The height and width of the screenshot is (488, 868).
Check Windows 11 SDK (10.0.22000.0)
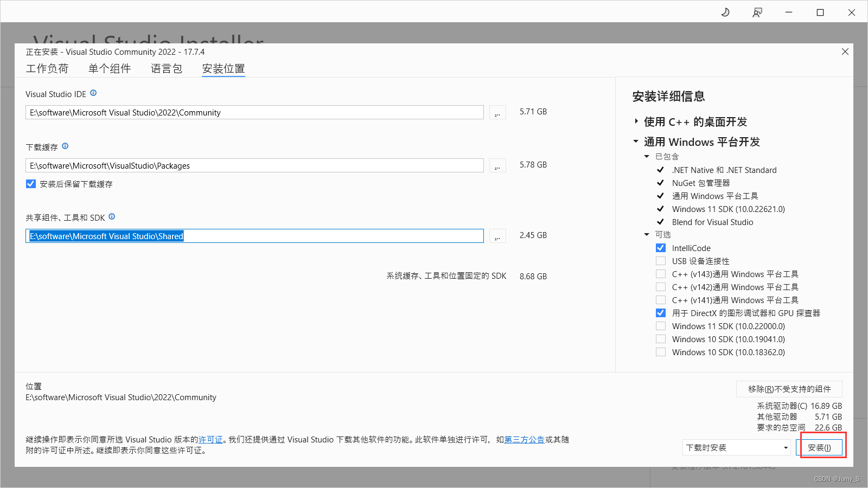coord(661,326)
